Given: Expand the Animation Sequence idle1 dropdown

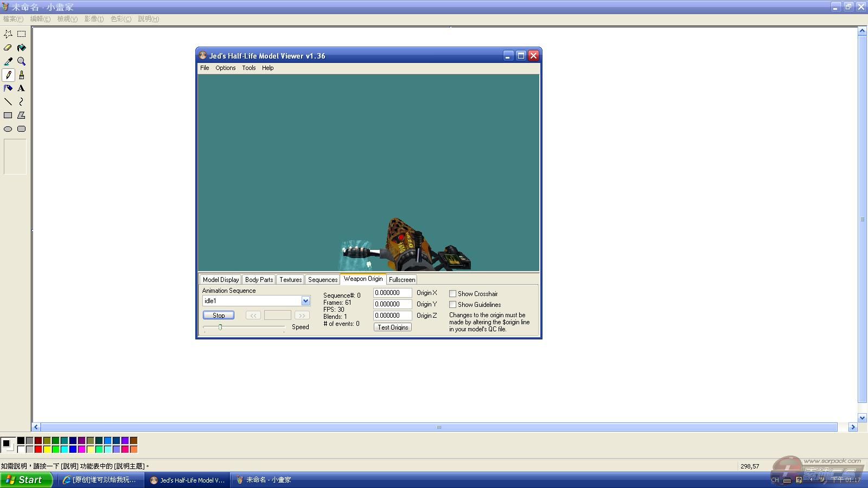Looking at the screenshot, I should [305, 301].
